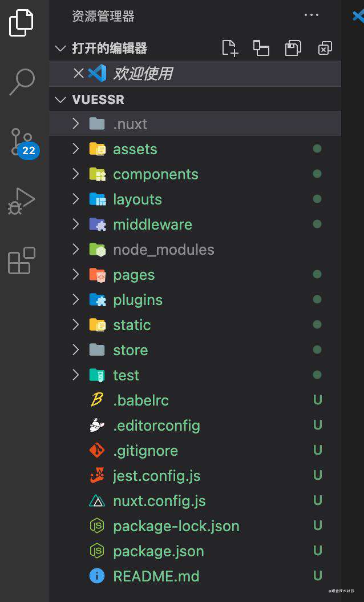Click the 资源管理器 panel title
This screenshot has width=364, height=602.
pyautogui.click(x=103, y=16)
